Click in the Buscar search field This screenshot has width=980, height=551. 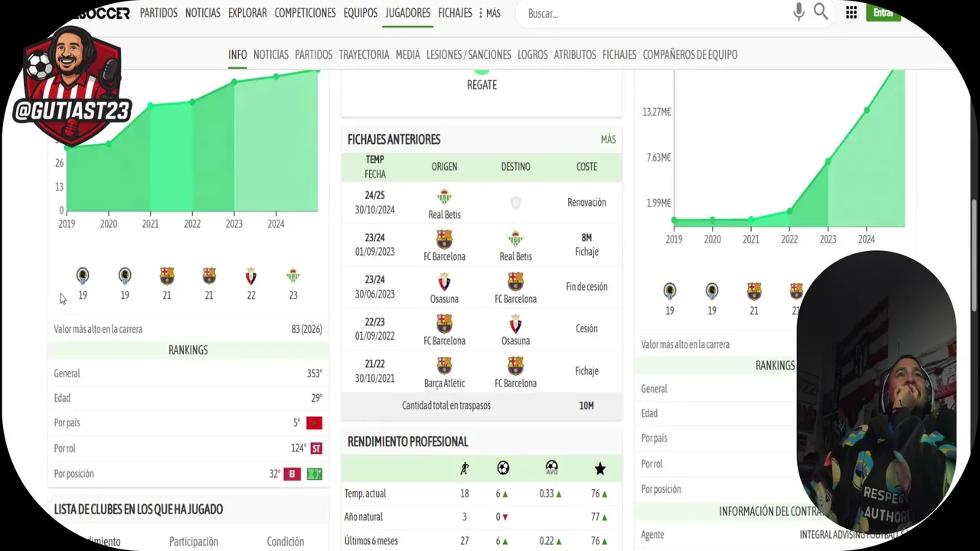655,13
